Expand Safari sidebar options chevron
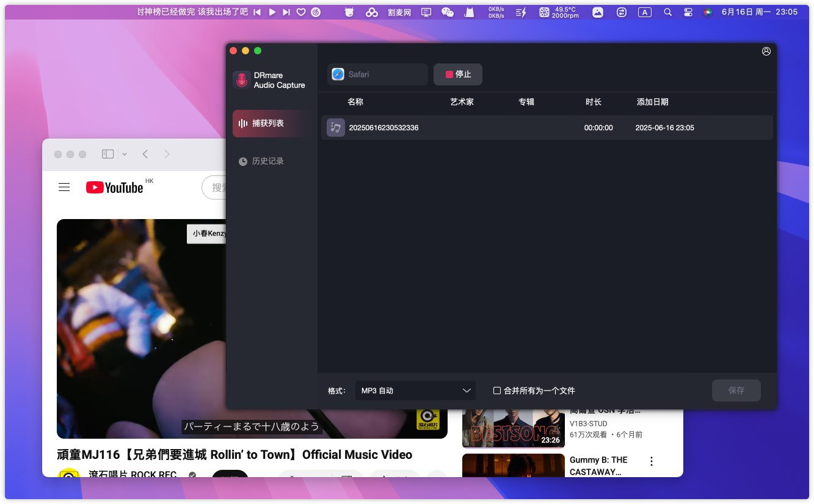 (125, 154)
